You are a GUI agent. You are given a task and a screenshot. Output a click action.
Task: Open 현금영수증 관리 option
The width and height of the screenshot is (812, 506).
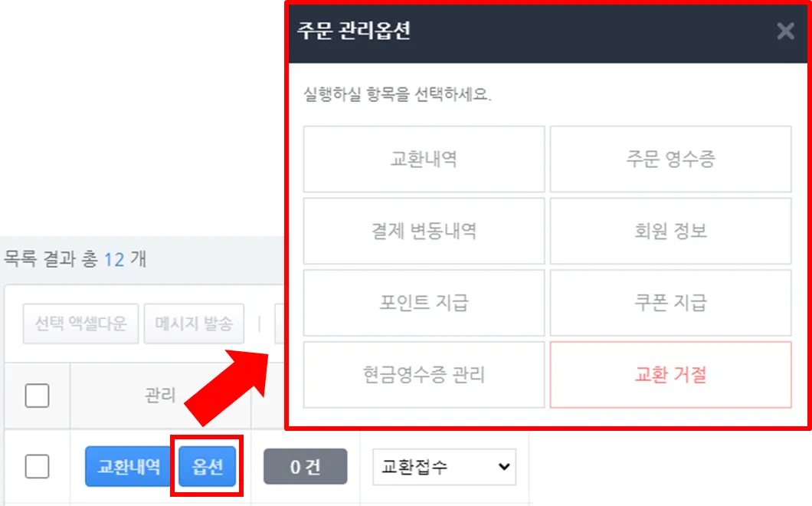(424, 374)
